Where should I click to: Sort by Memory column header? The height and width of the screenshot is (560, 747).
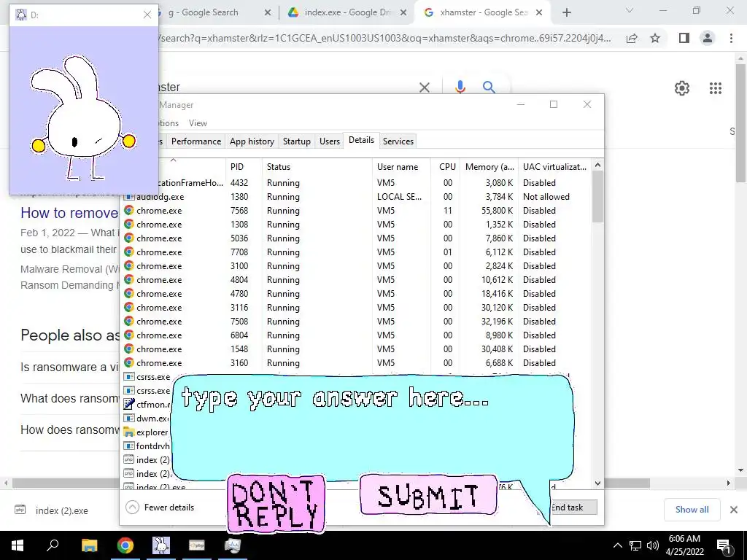489,167
